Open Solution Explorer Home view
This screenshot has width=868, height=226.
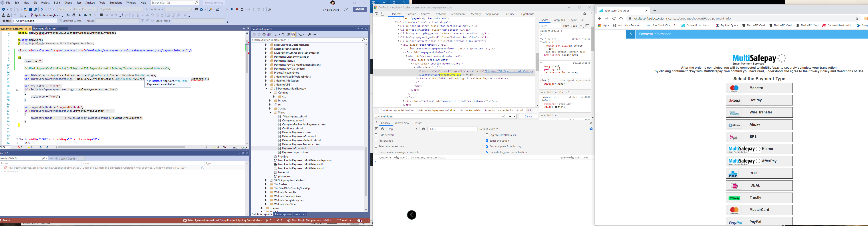264,34
